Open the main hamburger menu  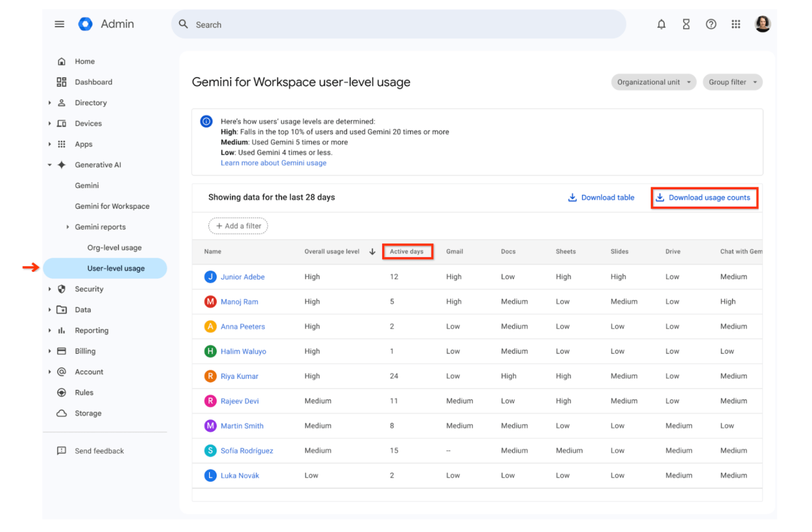tap(59, 24)
